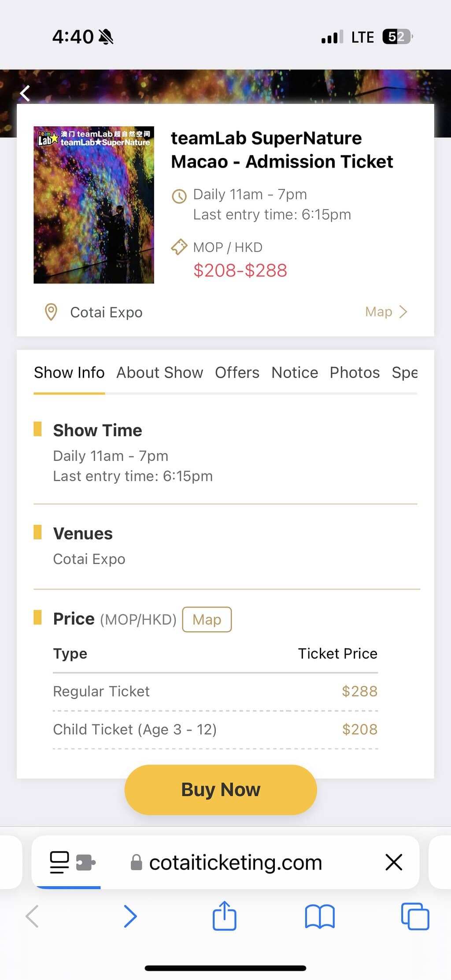This screenshot has height=980, width=451.
Task: Open Safari bookmarks book icon
Action: coord(320,916)
